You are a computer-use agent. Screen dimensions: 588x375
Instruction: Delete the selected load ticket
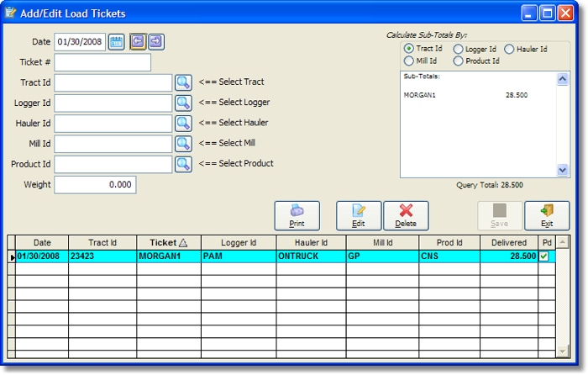pos(406,216)
